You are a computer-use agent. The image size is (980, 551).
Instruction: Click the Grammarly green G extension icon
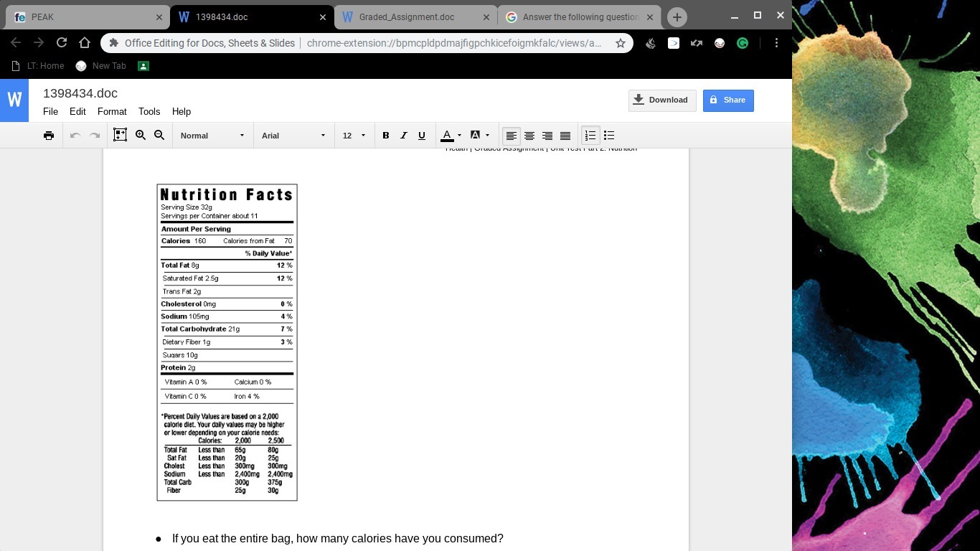(x=743, y=43)
